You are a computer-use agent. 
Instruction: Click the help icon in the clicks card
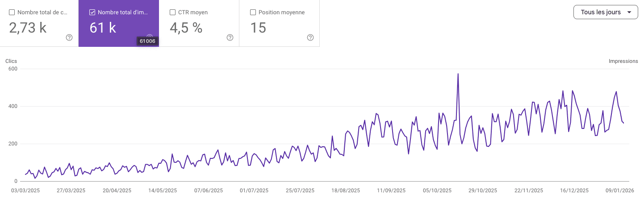pos(69,37)
